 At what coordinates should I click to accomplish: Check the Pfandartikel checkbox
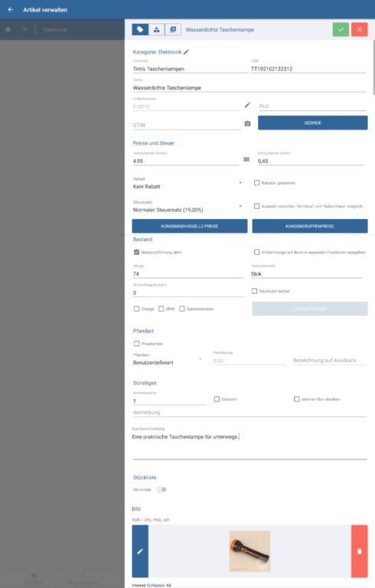tap(136, 344)
